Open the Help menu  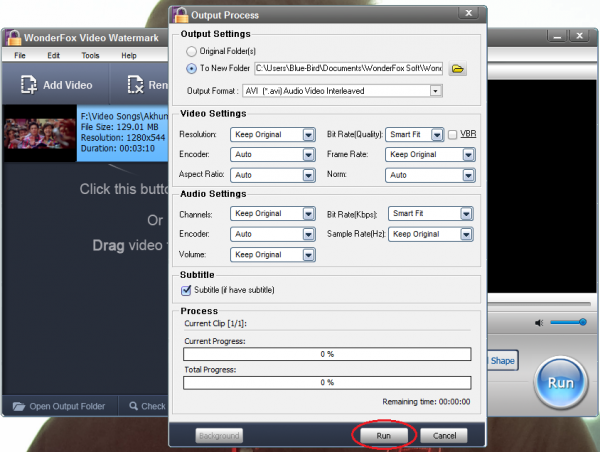129,55
